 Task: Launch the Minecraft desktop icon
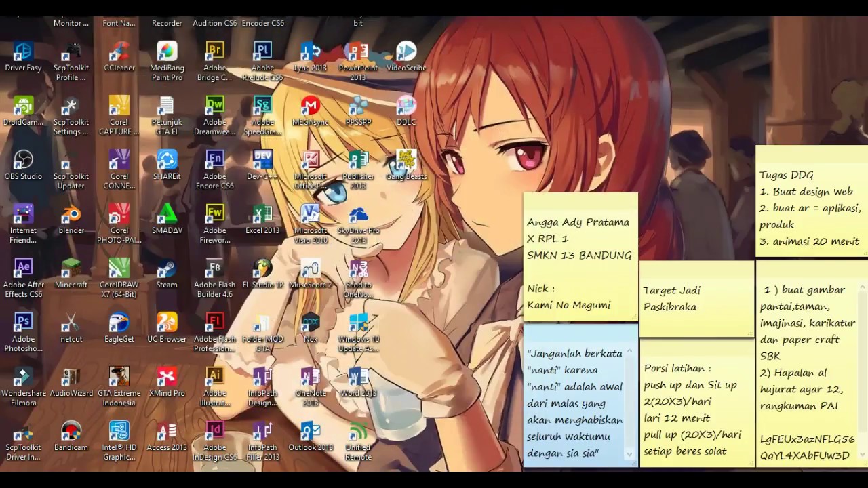71,274
